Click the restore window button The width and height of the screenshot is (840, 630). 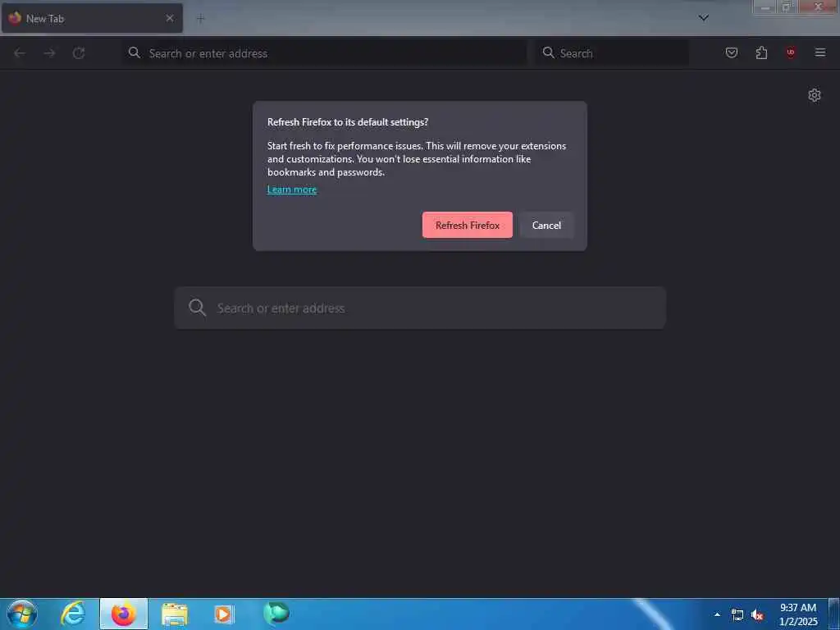point(787,7)
